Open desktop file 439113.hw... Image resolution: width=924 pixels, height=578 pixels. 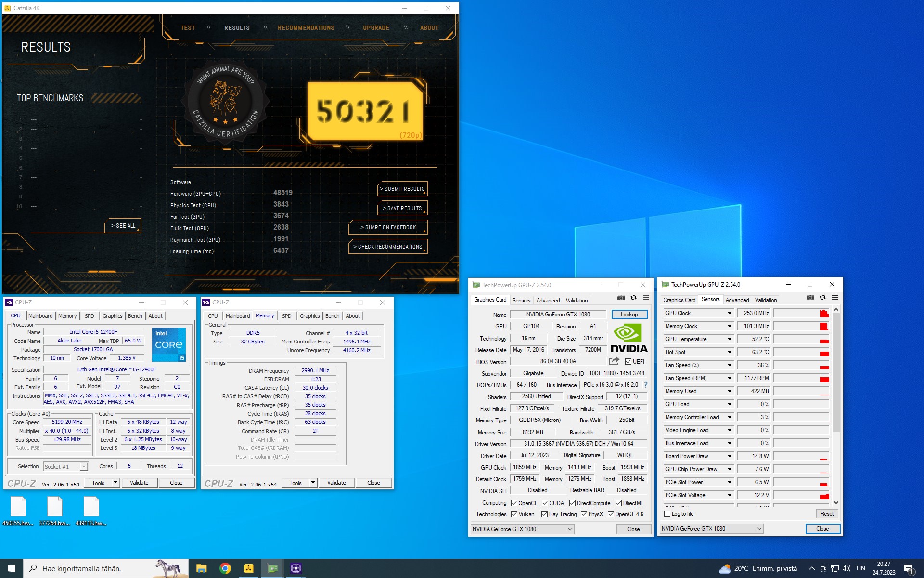pyautogui.click(x=91, y=511)
